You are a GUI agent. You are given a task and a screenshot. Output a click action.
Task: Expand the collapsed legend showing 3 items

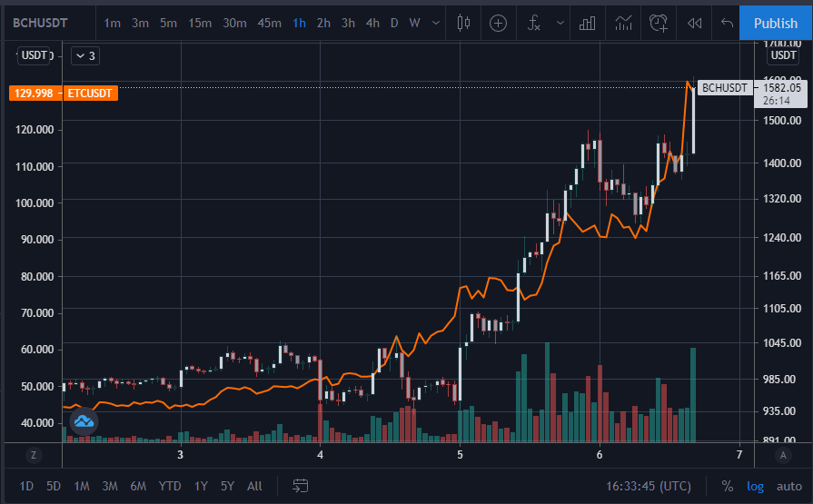[x=85, y=55]
